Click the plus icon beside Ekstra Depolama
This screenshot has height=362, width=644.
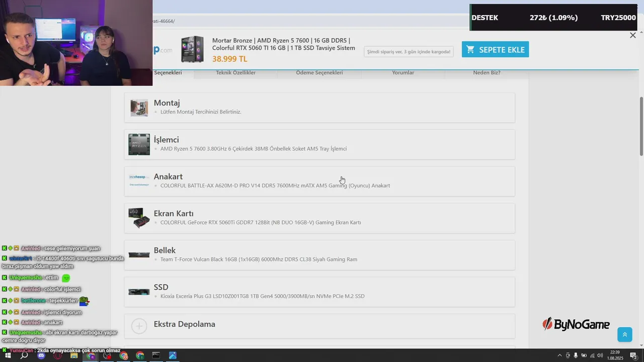click(139, 326)
